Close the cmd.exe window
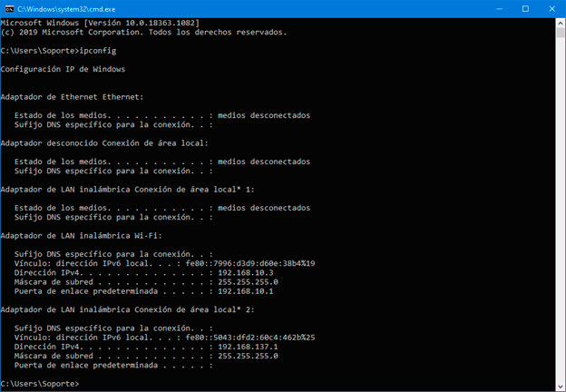566x392 pixels. 552,8
